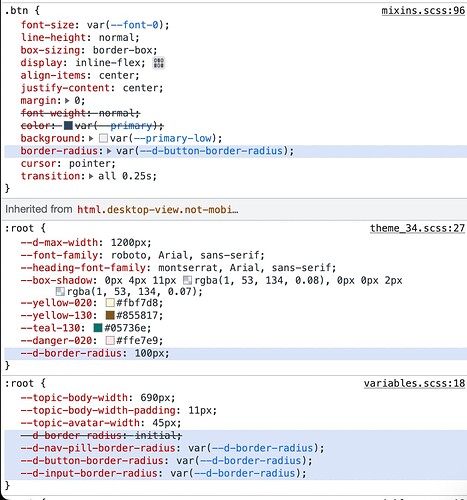The height and width of the screenshot is (500, 467).
Task: Open the theme_34.scss:27 source link
Action: point(417,228)
